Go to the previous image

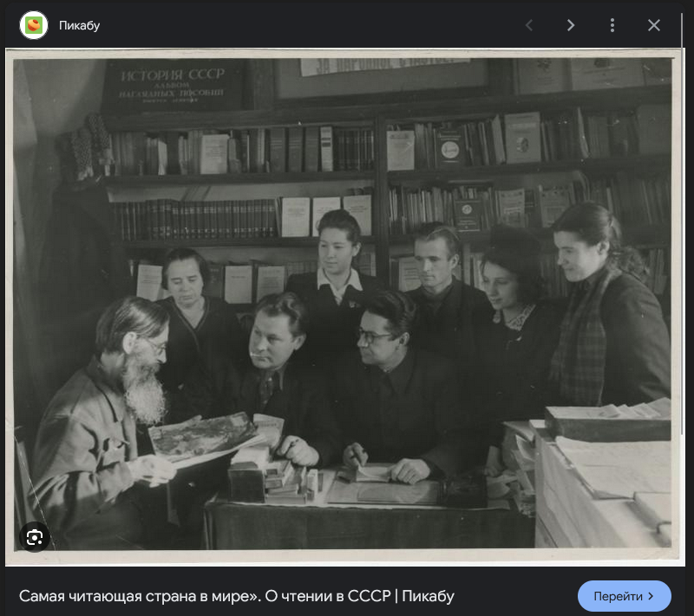pos(529,25)
